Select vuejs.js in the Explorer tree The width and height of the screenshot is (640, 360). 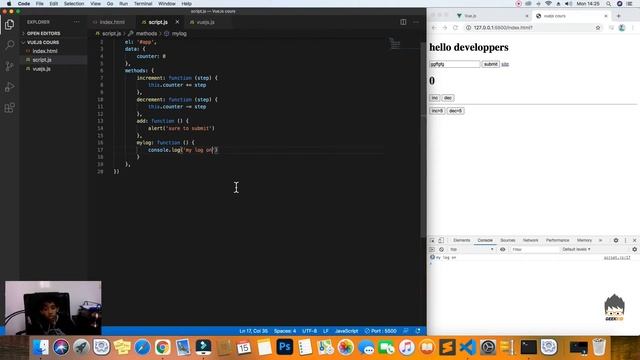point(42,69)
